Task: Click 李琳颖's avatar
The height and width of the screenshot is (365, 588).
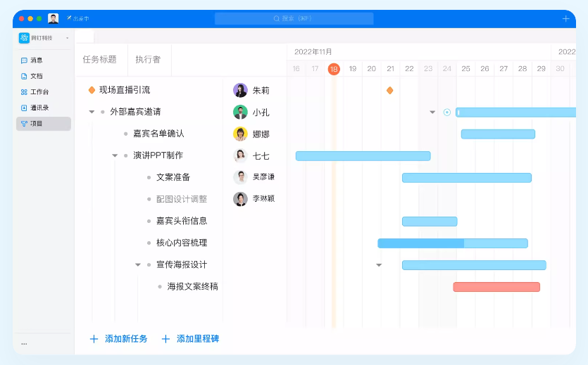Action: pos(240,199)
